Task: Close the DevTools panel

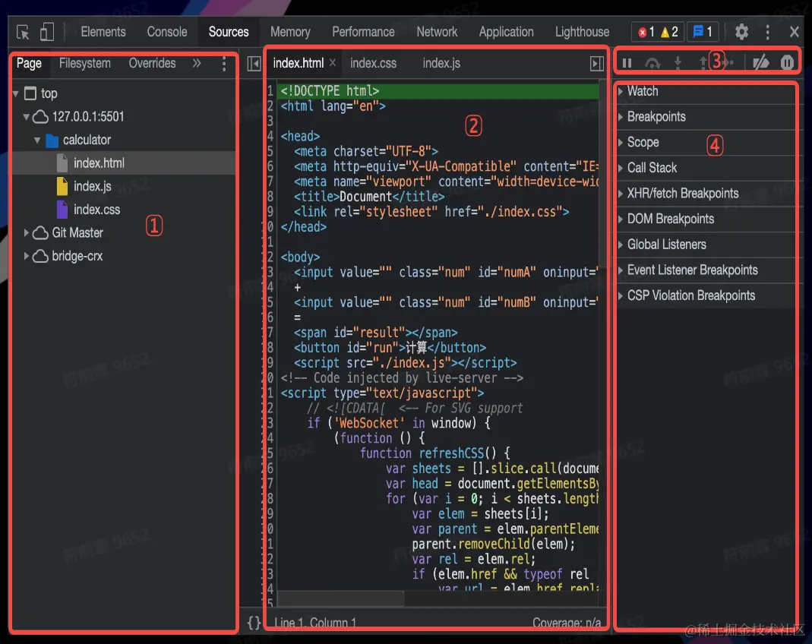Action: pyautogui.click(x=794, y=32)
